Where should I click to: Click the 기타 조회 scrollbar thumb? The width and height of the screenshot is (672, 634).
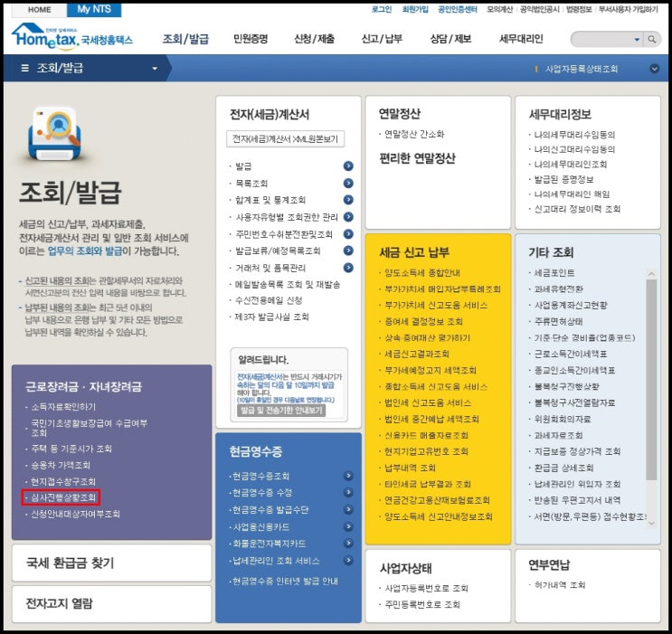pyautogui.click(x=651, y=380)
